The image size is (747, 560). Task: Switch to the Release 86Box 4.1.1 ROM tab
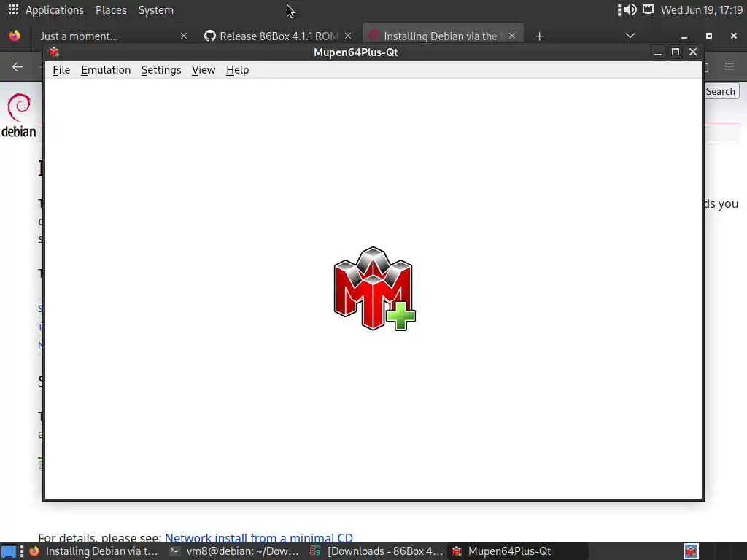[279, 36]
